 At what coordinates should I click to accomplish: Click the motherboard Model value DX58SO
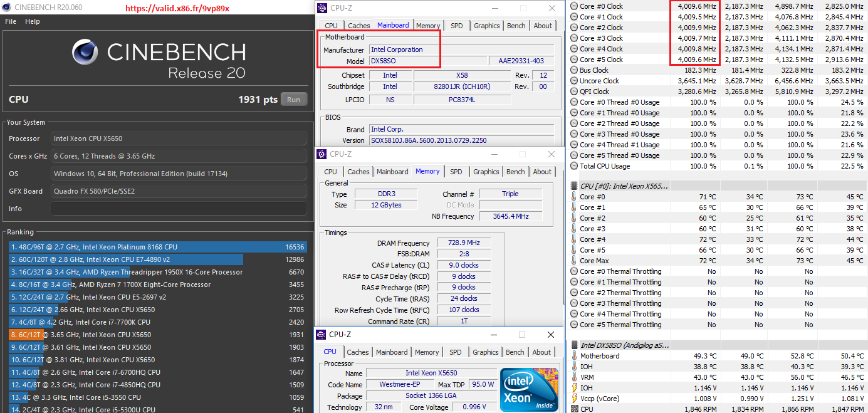427,61
